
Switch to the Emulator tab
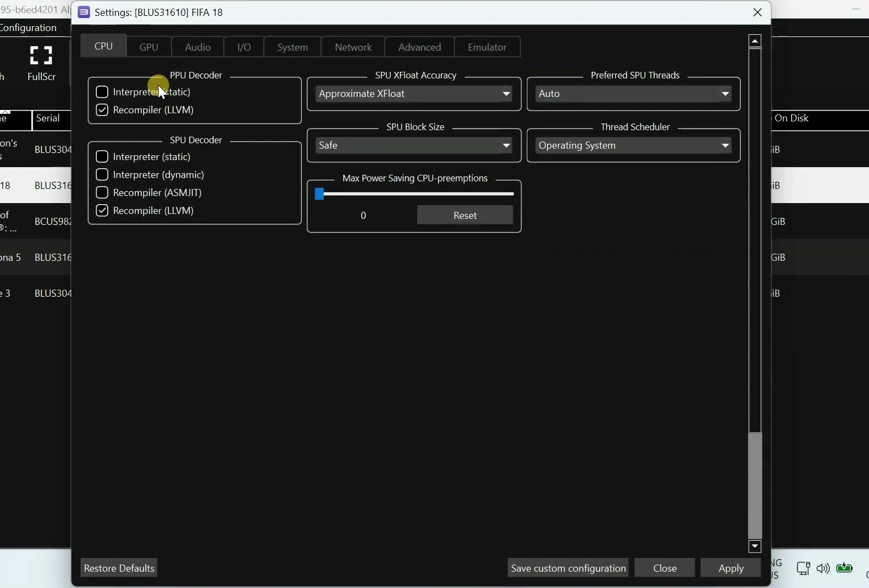(488, 47)
